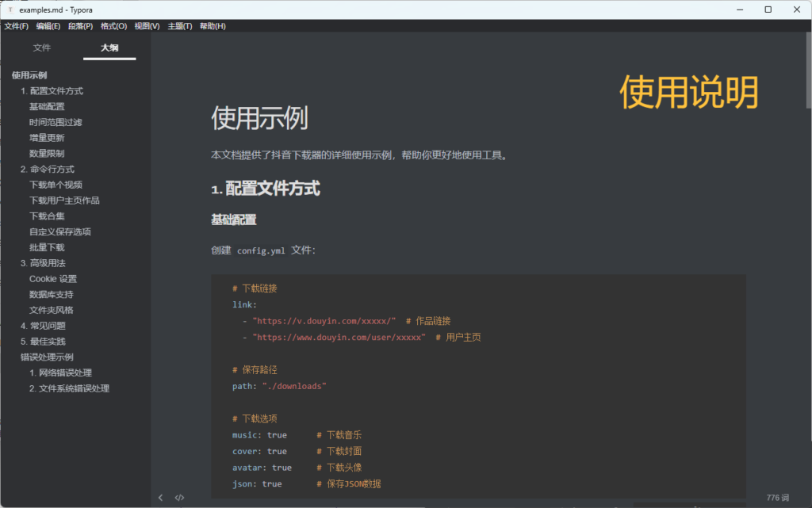
Task: Click the link: key in code block
Action: click(x=244, y=304)
